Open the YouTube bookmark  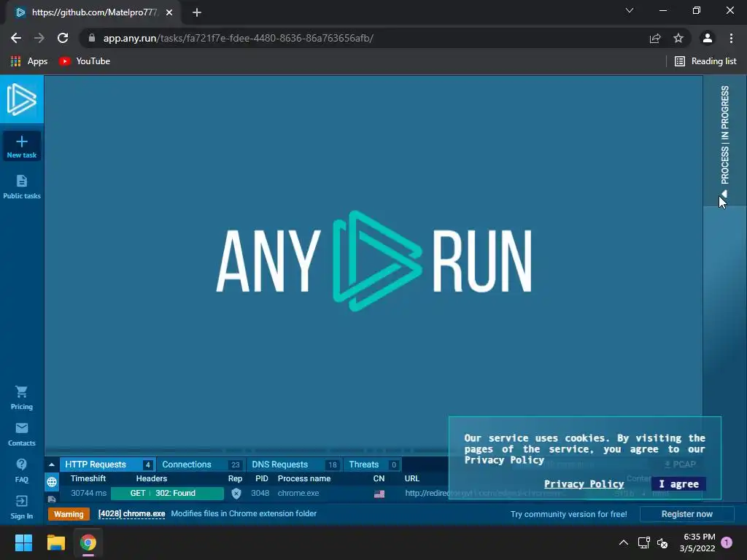tap(85, 61)
